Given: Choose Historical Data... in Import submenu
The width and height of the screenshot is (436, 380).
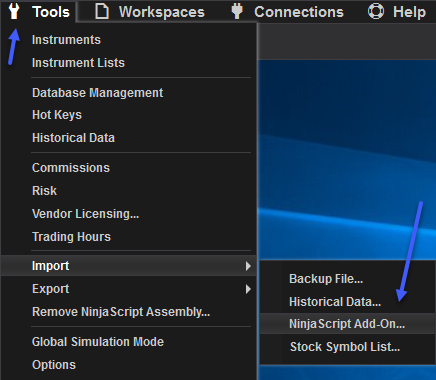Looking at the screenshot, I should [x=335, y=302].
